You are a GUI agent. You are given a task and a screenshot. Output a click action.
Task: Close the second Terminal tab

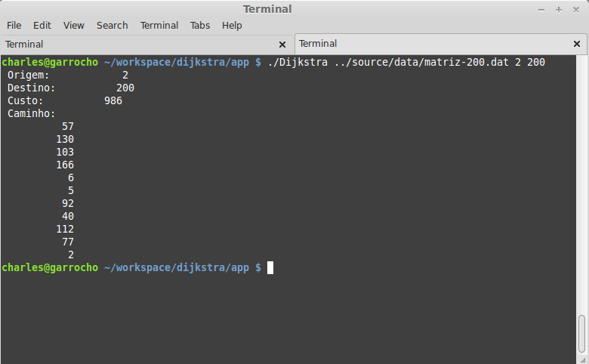(577, 44)
